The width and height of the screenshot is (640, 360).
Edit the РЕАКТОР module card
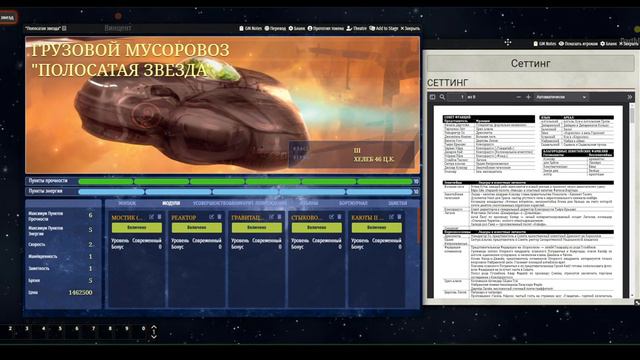211,217
